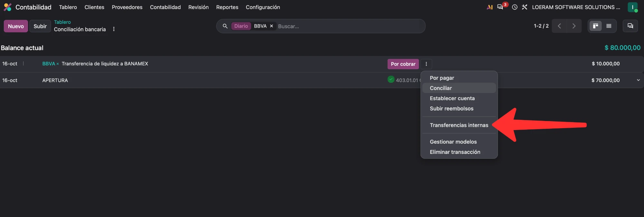
Task: Focus the Buscar search field
Action: click(349, 26)
